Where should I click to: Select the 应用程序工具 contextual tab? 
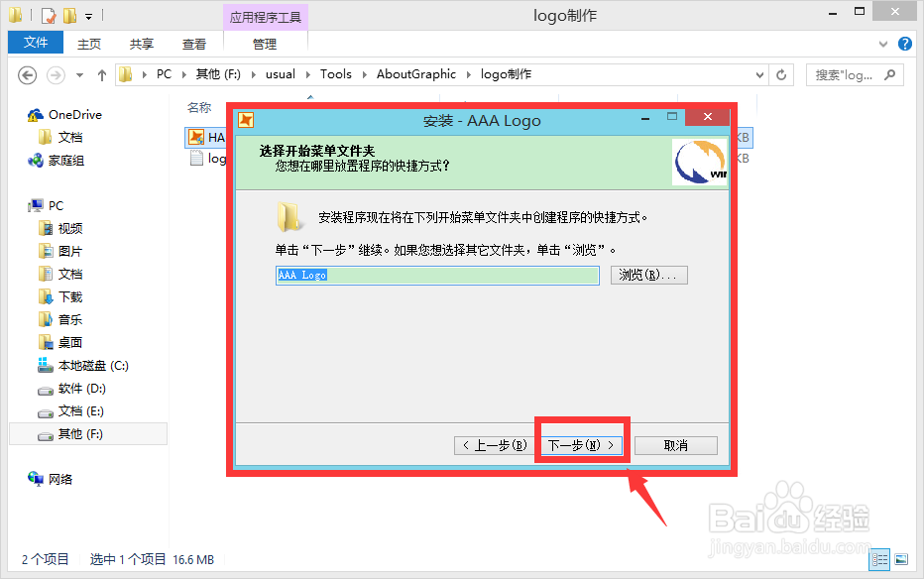click(265, 17)
